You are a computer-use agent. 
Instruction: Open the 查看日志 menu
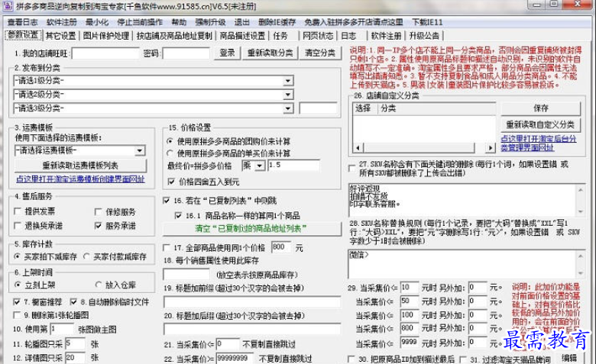[x=22, y=22]
